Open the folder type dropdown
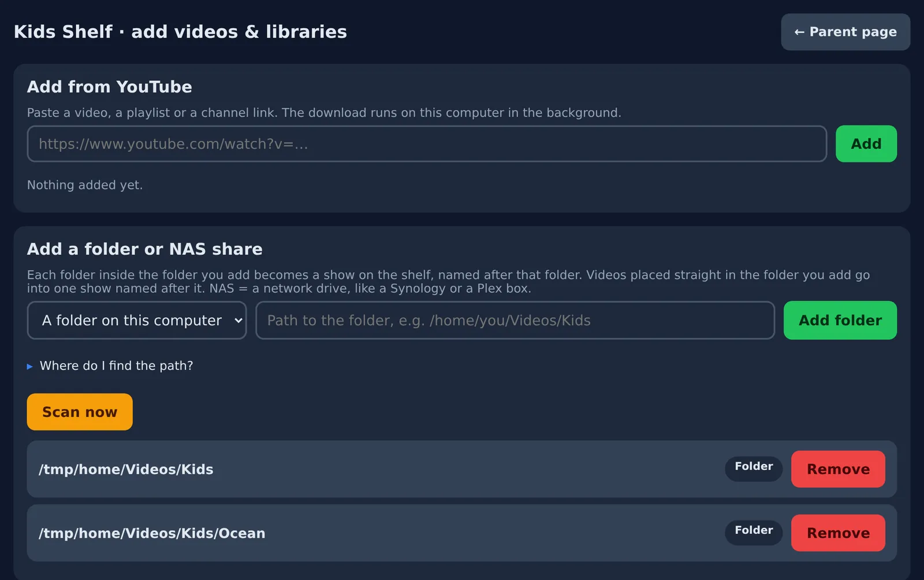 coord(137,320)
